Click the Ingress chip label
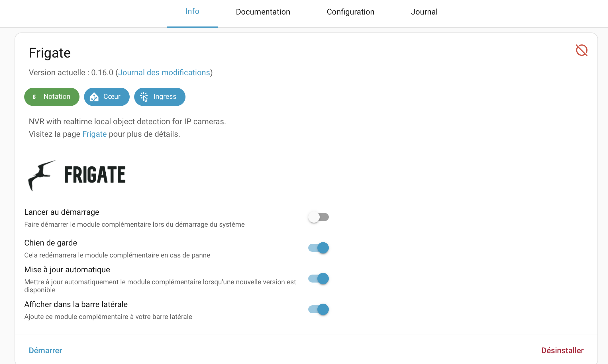Viewport: 608px width, 364px height. pos(165,97)
